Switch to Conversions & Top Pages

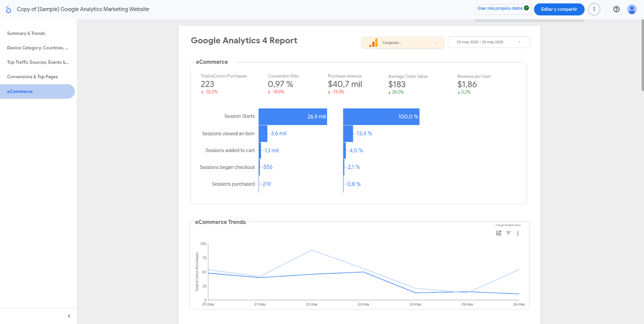33,77
